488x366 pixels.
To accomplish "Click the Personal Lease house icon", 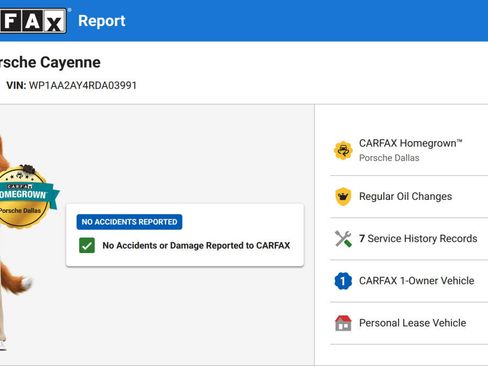I will coord(343,323).
